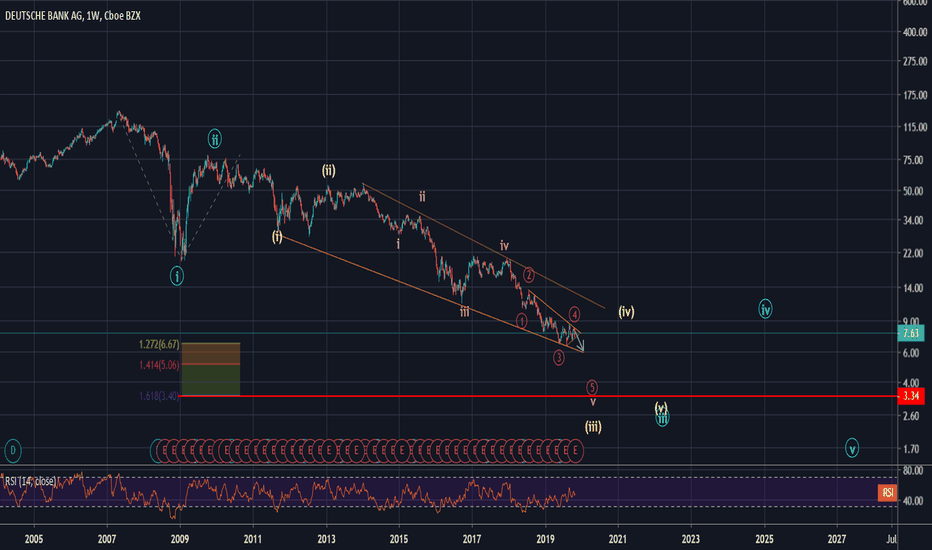This screenshot has height=550, width=932.
Task: Select the red circled 2 wave label
Action: [x=528, y=275]
